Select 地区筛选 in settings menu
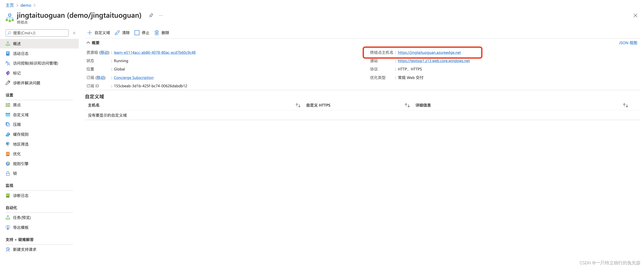The image size is (644, 267). click(20, 144)
